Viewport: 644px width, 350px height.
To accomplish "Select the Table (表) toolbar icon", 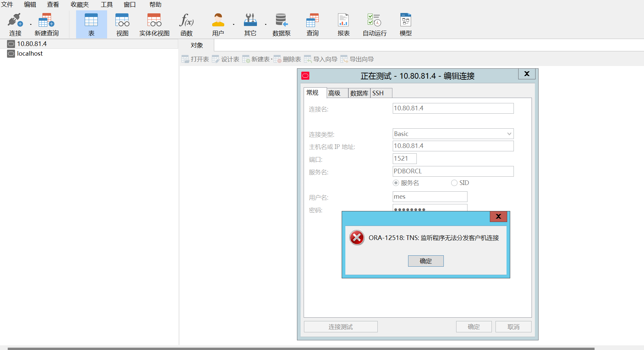I will coord(91,20).
